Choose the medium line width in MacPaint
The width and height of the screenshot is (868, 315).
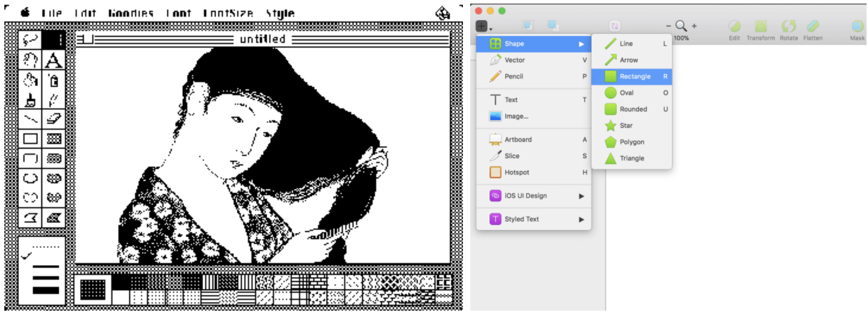click(46, 266)
